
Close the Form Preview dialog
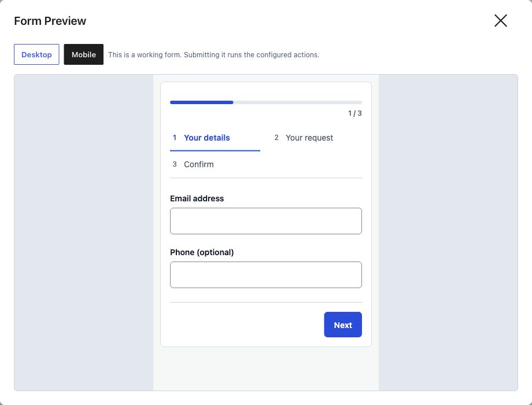tap(500, 21)
